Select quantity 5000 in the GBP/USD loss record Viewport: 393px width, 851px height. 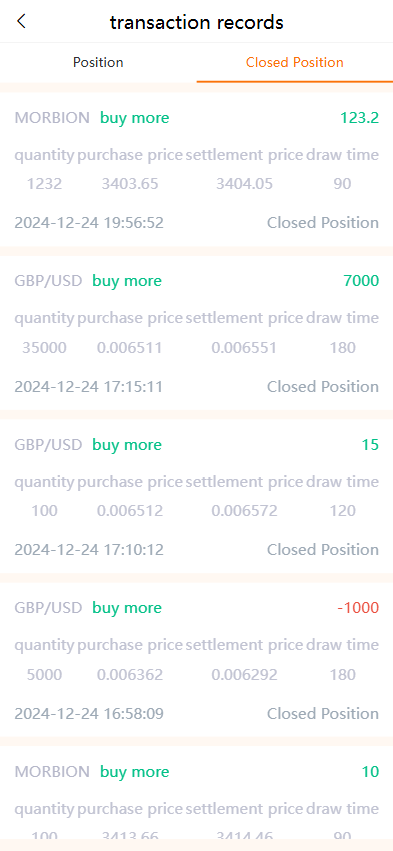(x=45, y=675)
